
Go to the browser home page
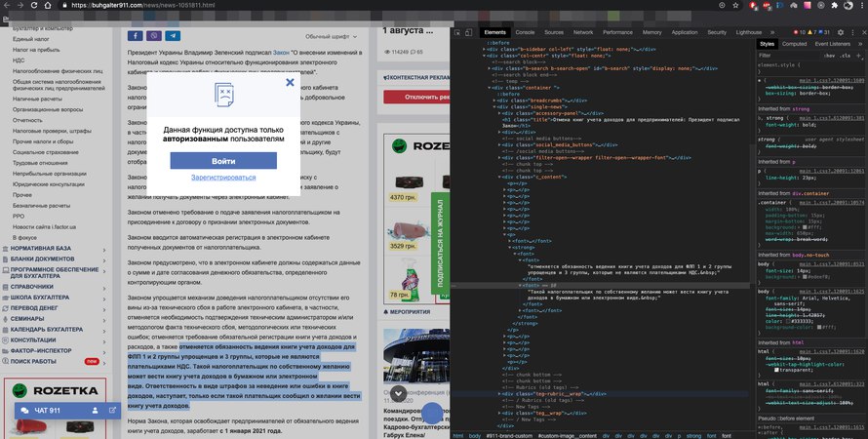tap(48, 5)
